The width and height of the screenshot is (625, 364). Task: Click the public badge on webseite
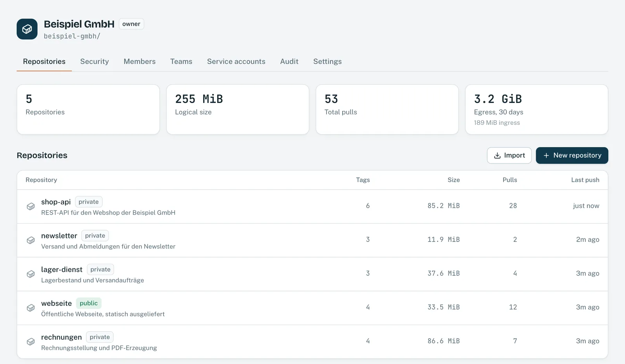click(89, 303)
